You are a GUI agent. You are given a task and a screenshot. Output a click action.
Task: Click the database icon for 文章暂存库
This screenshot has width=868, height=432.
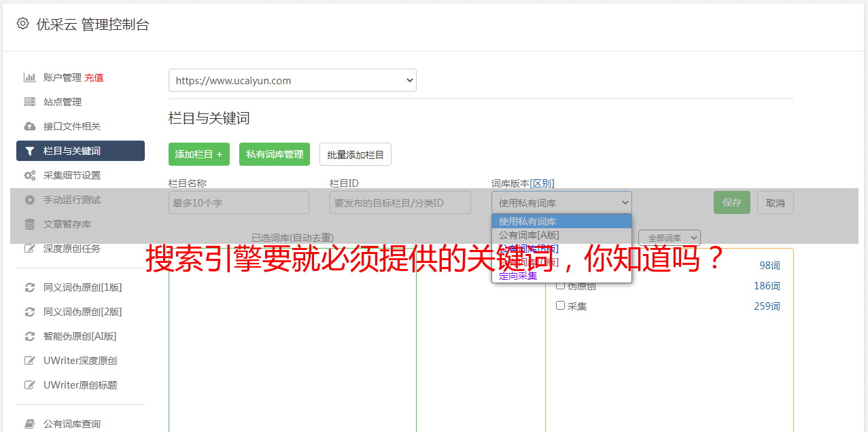(x=29, y=224)
